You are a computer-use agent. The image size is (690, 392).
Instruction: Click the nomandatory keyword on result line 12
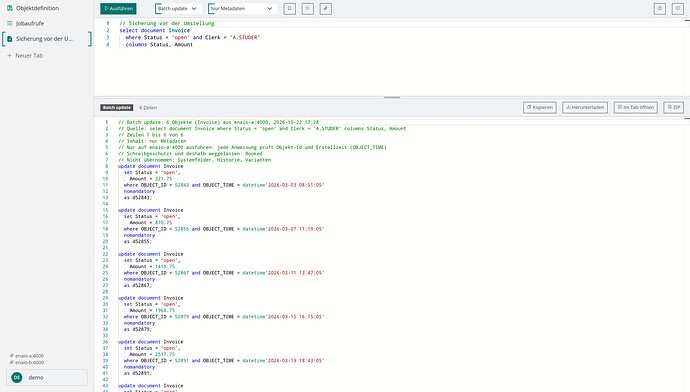(x=139, y=191)
